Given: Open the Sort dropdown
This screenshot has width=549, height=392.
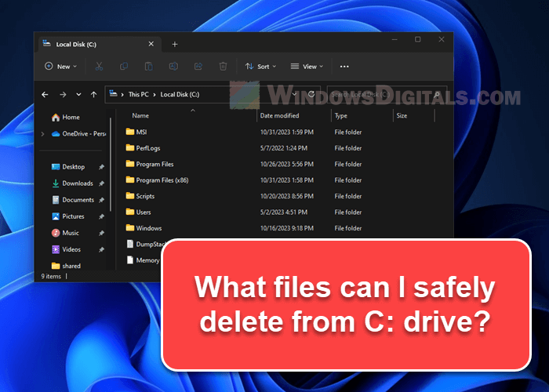Looking at the screenshot, I should click(261, 67).
